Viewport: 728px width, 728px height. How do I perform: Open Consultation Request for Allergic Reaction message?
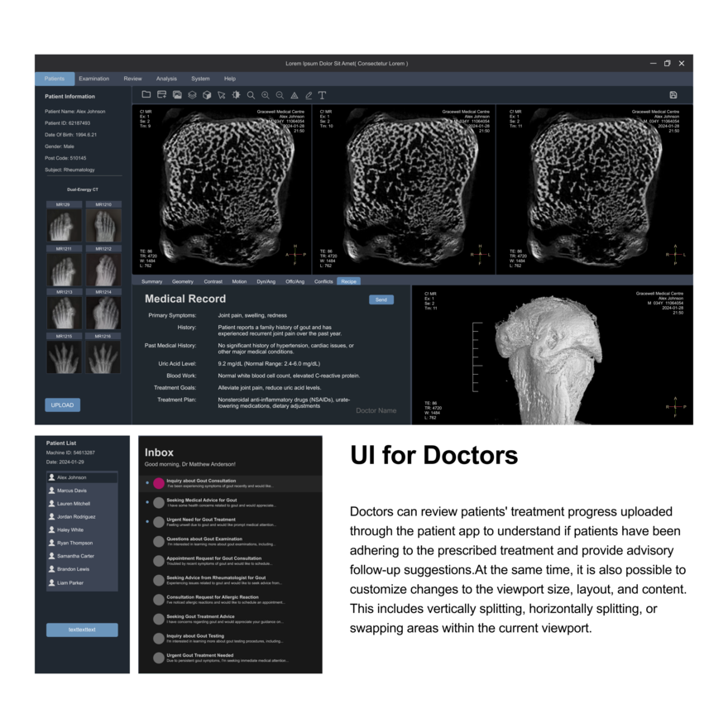[230, 600]
